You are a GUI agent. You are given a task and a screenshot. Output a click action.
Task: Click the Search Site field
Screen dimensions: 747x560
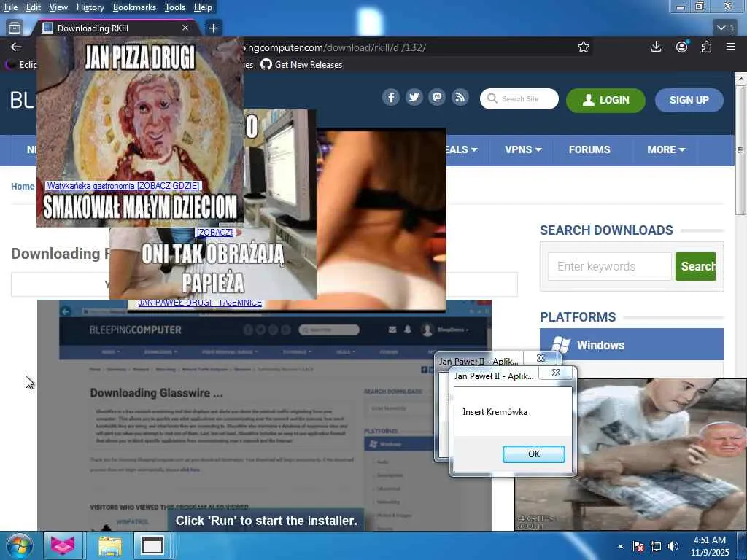tap(519, 98)
